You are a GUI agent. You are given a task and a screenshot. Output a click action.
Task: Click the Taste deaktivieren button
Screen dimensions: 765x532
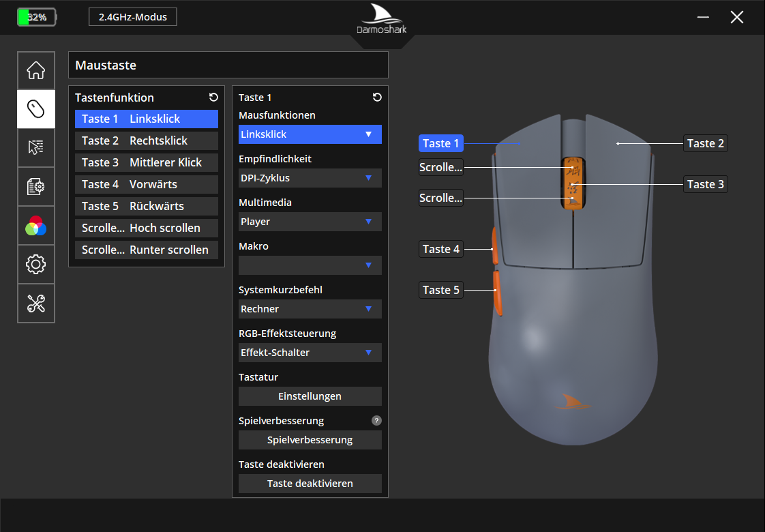[x=310, y=484]
